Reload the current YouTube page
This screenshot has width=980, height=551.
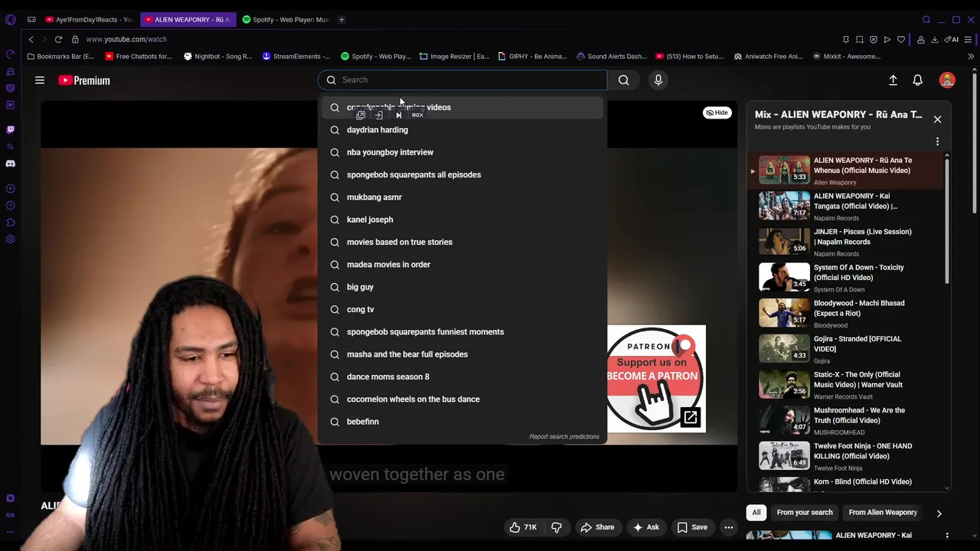[x=58, y=39]
